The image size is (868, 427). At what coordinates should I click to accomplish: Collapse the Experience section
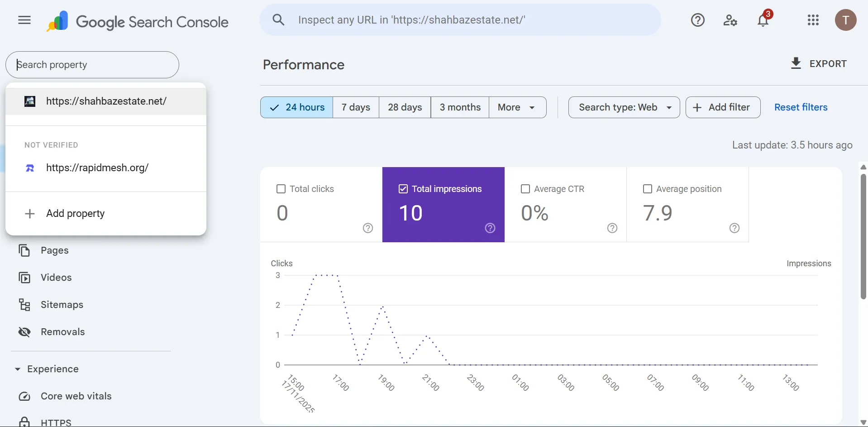coord(18,369)
